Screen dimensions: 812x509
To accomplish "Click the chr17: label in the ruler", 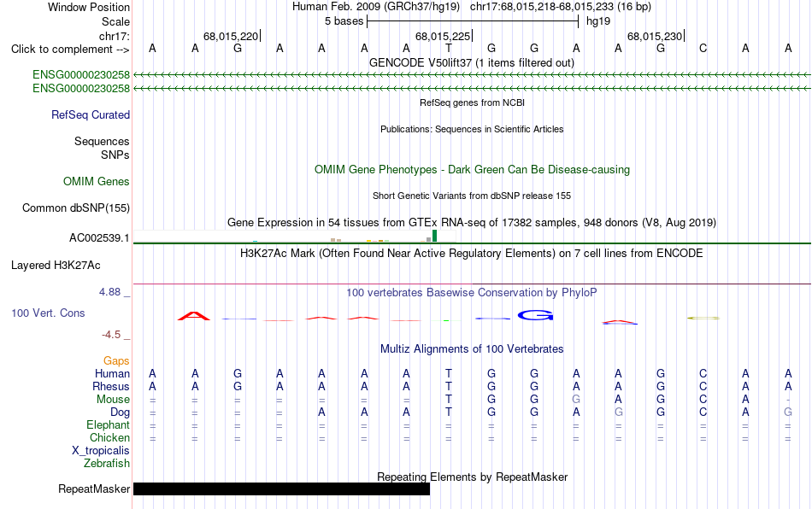I will [115, 36].
